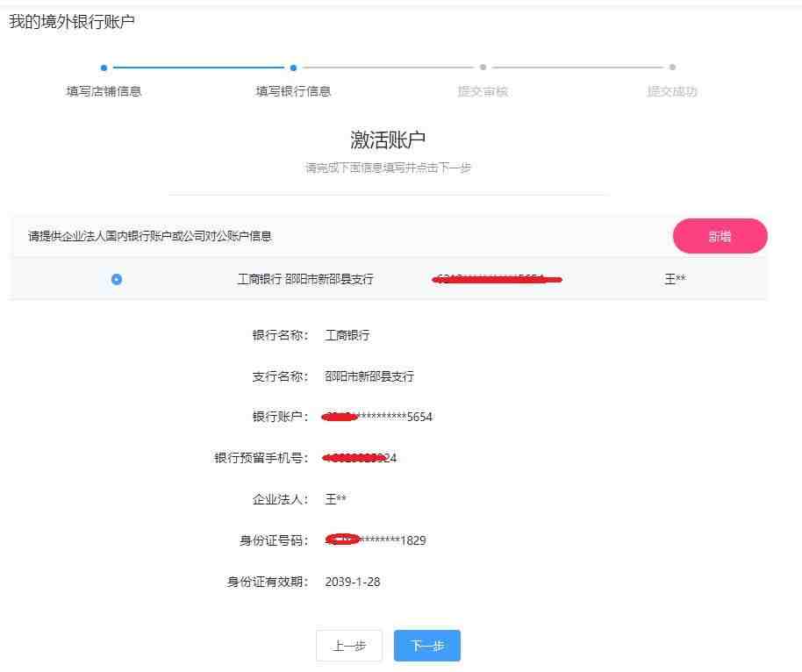Click the 银行预留手机号 label
The width and height of the screenshot is (802, 672).
click(x=261, y=458)
